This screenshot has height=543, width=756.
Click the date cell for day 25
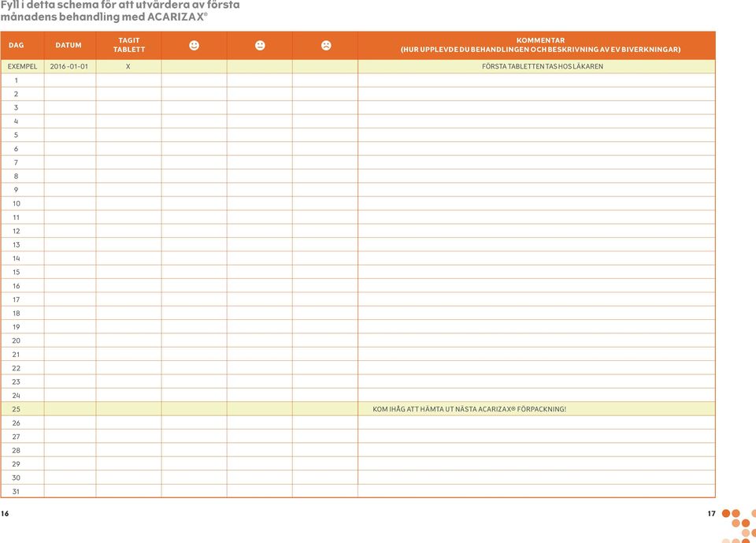click(70, 409)
